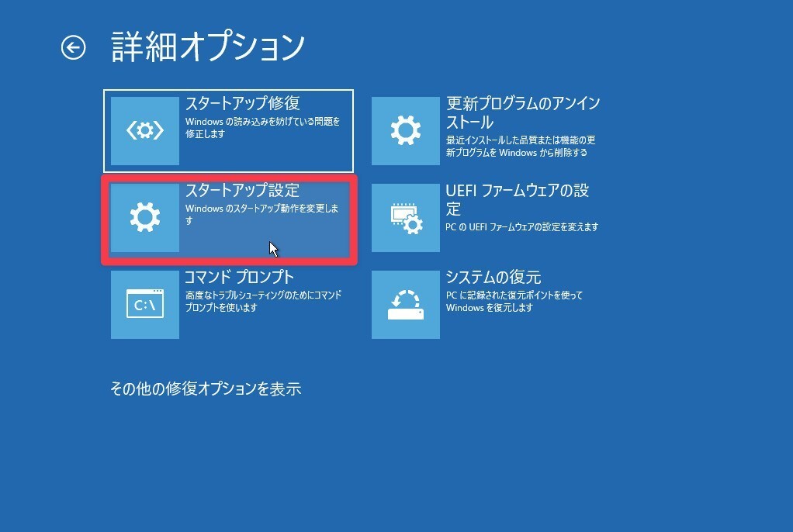This screenshot has width=793, height=532.
Task: Select the スタートアップ修復 title
Action: tap(243, 103)
